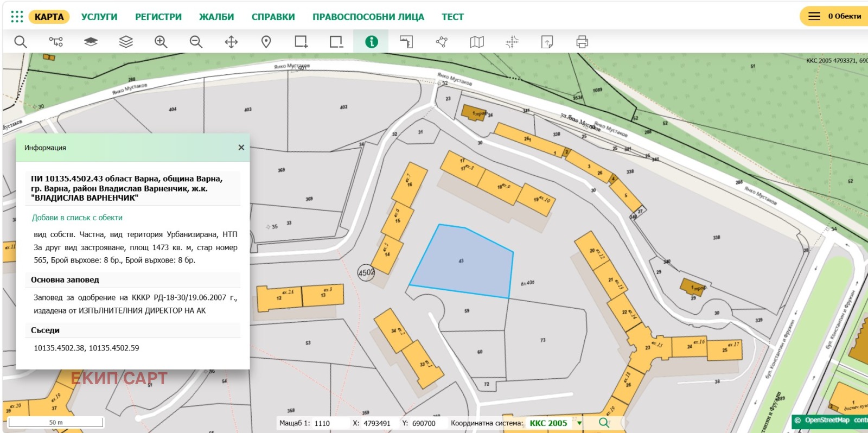Open the folded map icon
868x433 pixels.
point(477,42)
